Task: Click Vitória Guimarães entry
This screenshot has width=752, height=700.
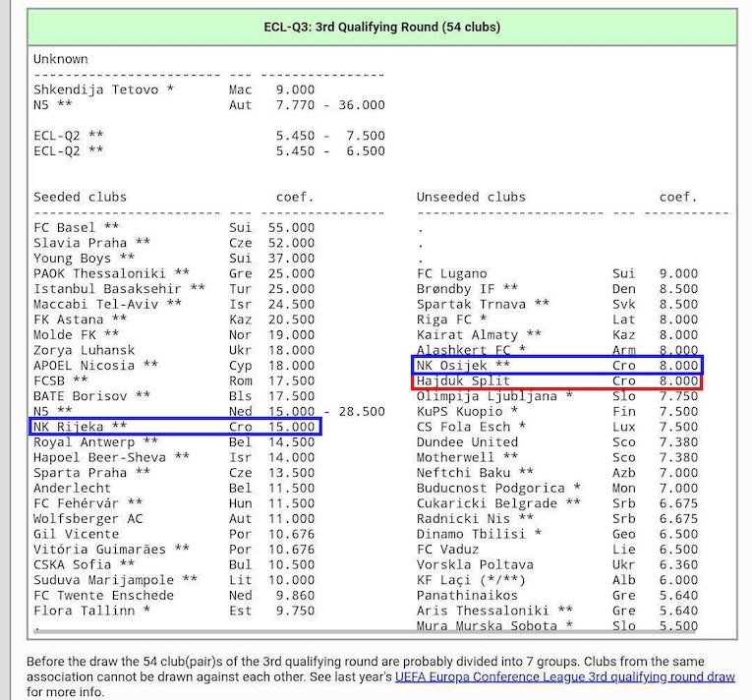Action: [x=174, y=550]
